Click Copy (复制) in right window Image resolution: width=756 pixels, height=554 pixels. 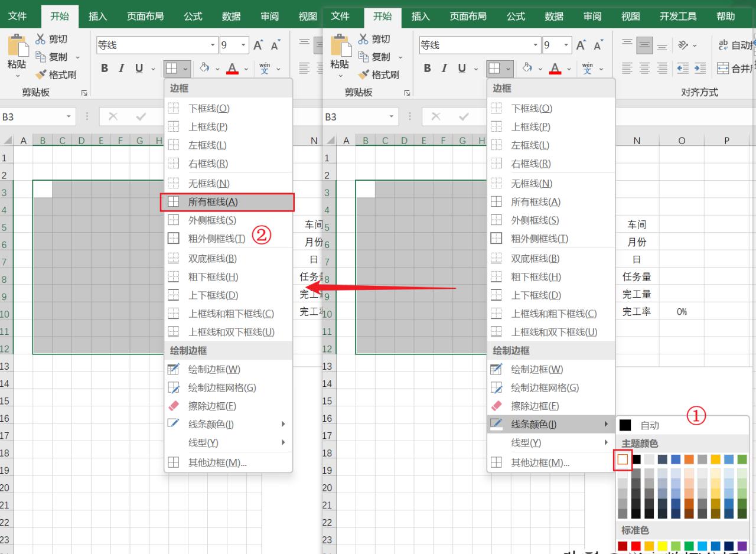click(x=374, y=57)
